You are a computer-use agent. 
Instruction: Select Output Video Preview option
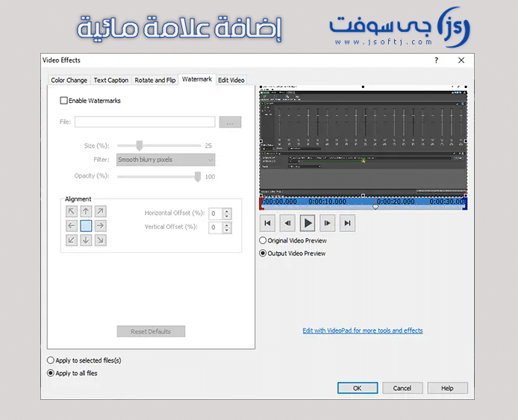coord(263,253)
